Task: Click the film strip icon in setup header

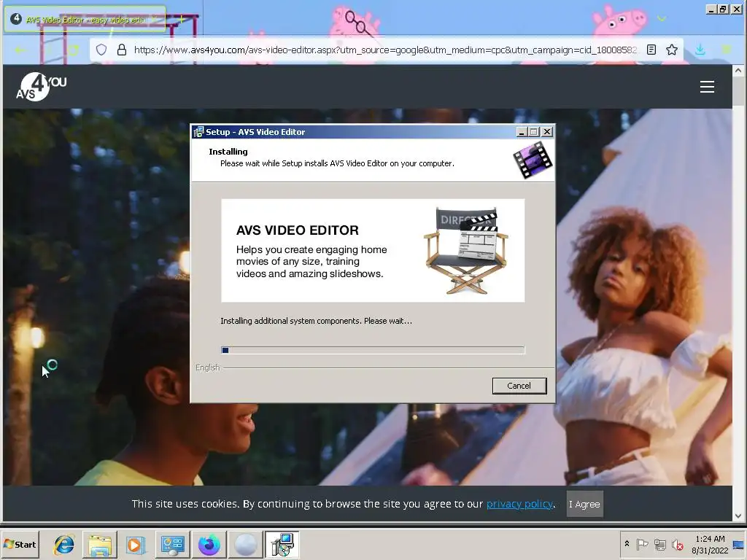Action: pos(533,160)
